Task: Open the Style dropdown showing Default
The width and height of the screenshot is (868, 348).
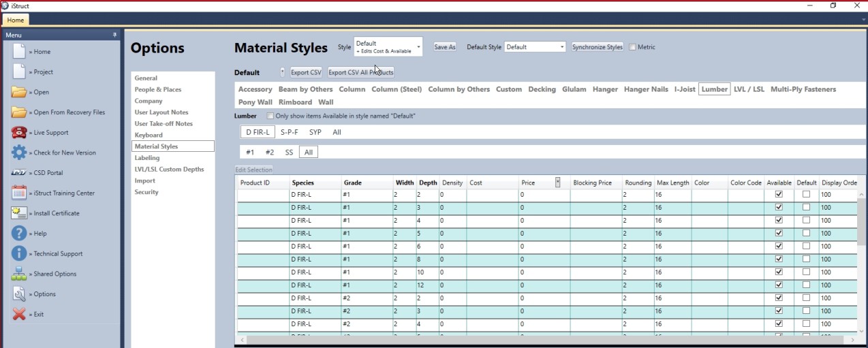Action: click(388, 47)
